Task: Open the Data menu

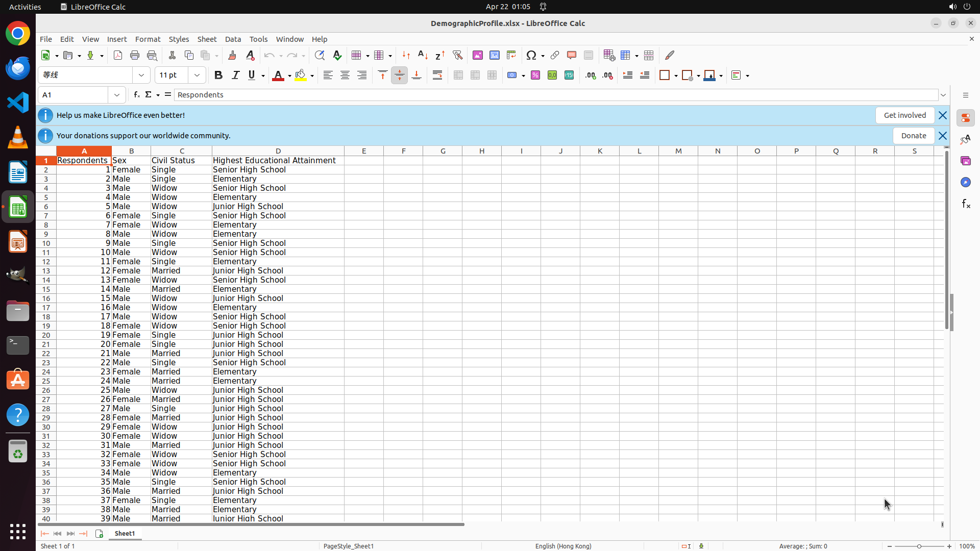Action: pos(233,39)
